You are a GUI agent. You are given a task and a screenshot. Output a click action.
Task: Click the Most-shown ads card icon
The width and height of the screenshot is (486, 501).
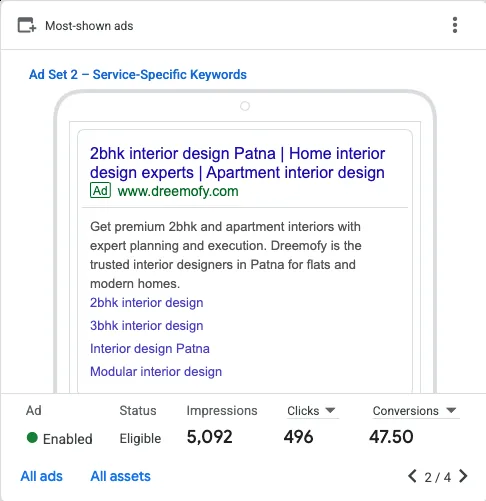pos(27,25)
